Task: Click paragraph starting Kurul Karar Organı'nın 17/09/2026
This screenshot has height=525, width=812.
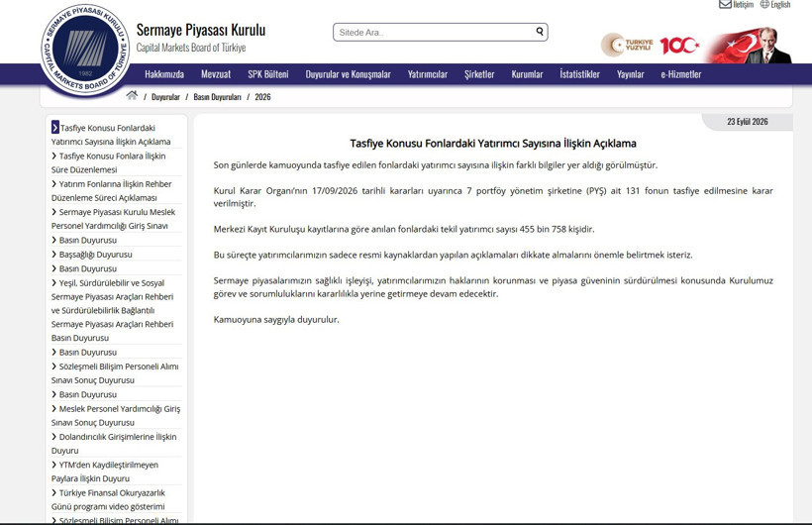Action: coord(493,197)
